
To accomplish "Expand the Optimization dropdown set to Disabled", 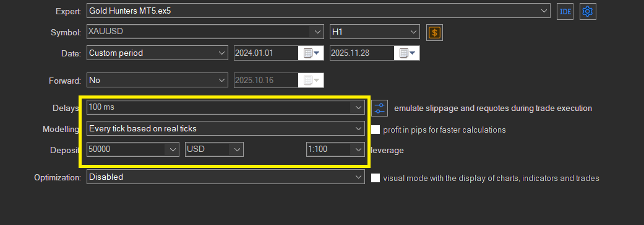I will 225,177.
